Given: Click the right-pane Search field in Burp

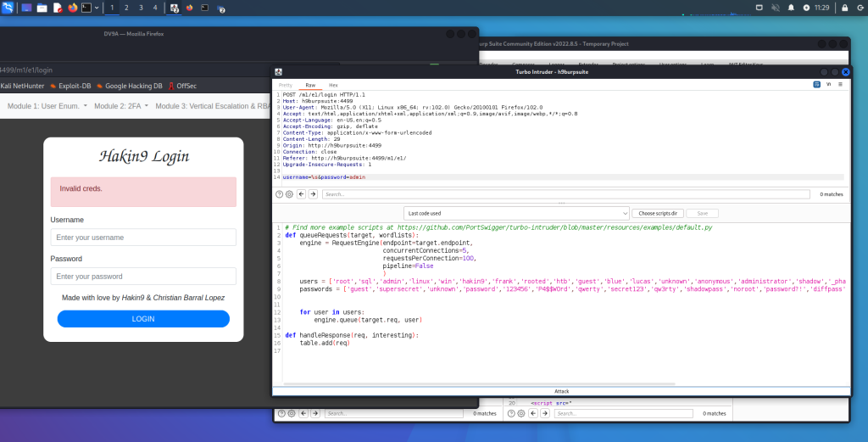Looking at the screenshot, I should coord(623,413).
